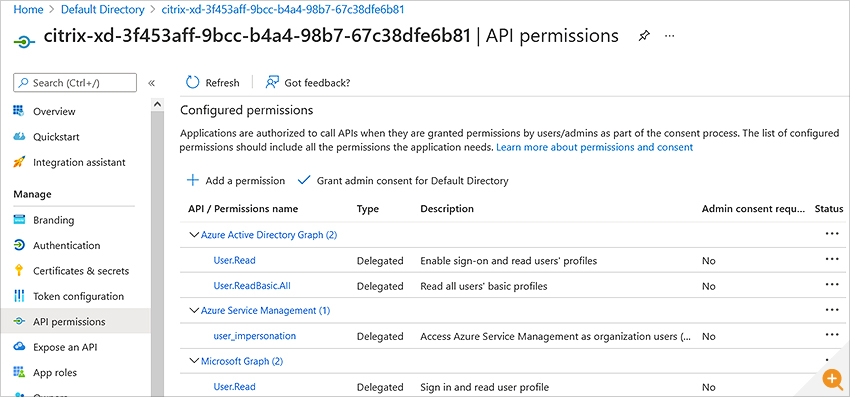Open ellipsis menu for the Azure Service Management row
The image size is (850, 397).
pos(832,310)
